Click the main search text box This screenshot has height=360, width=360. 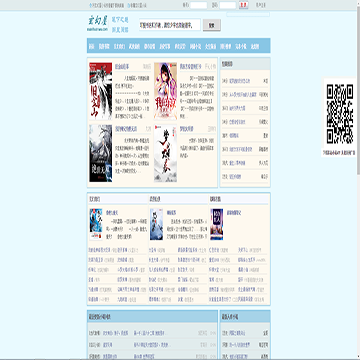pos(170,25)
